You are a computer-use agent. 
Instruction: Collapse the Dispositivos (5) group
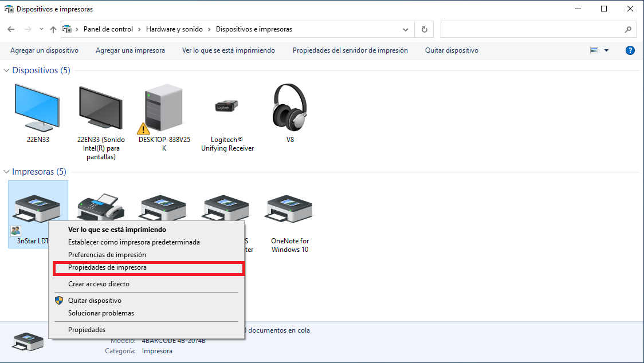click(6, 70)
